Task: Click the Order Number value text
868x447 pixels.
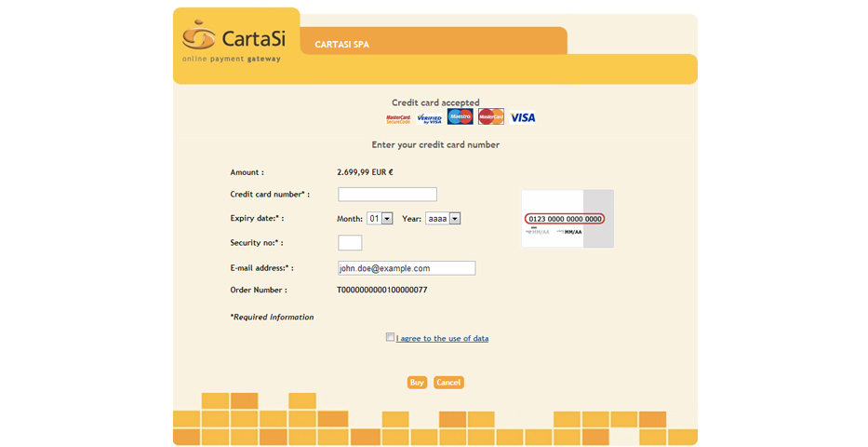Action: point(381,291)
